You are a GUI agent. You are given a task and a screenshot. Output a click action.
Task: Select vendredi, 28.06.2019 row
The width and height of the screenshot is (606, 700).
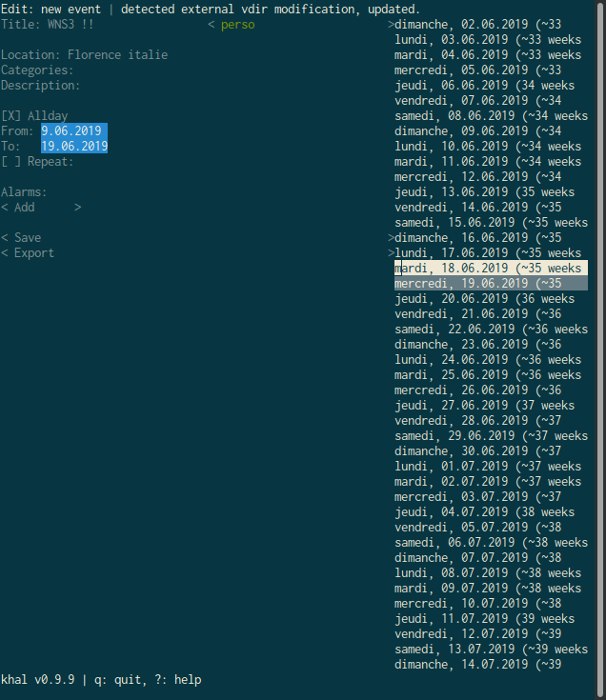coord(491,421)
